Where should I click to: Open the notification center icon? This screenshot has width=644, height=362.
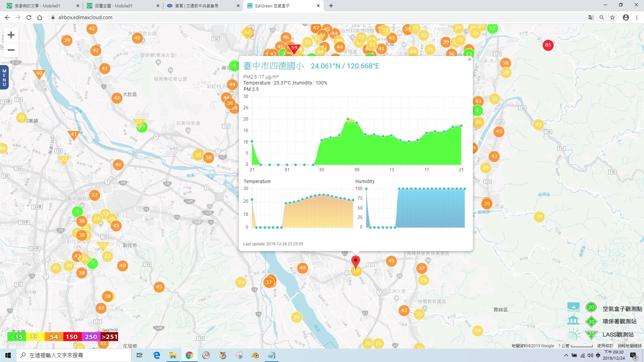coord(633,355)
